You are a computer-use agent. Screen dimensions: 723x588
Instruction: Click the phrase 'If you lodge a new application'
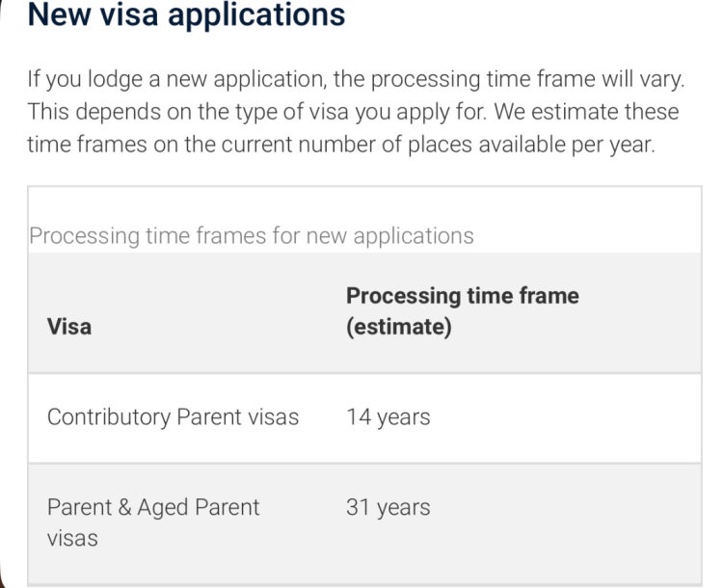[x=174, y=79]
